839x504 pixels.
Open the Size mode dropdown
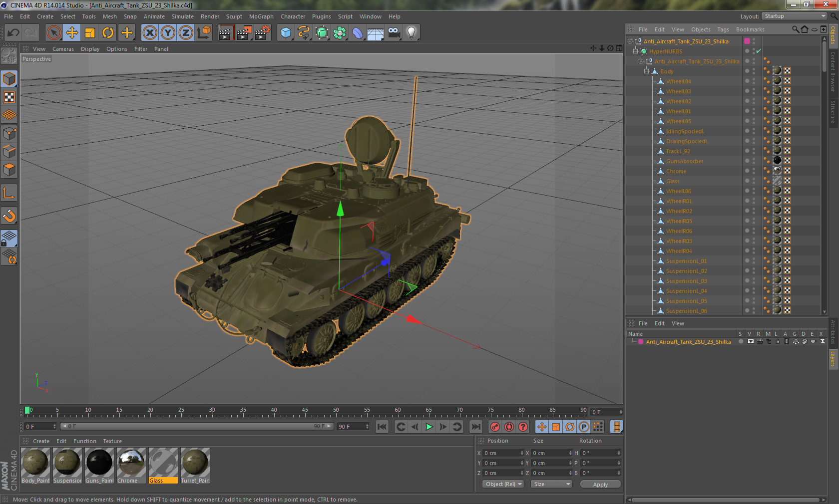coord(551,484)
